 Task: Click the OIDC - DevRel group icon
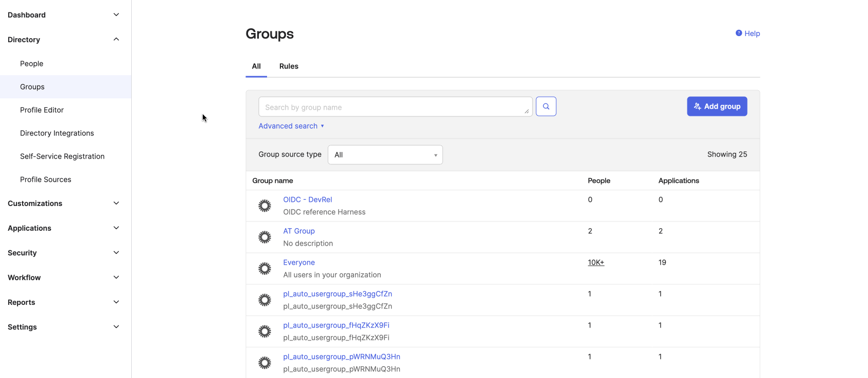pyautogui.click(x=264, y=206)
